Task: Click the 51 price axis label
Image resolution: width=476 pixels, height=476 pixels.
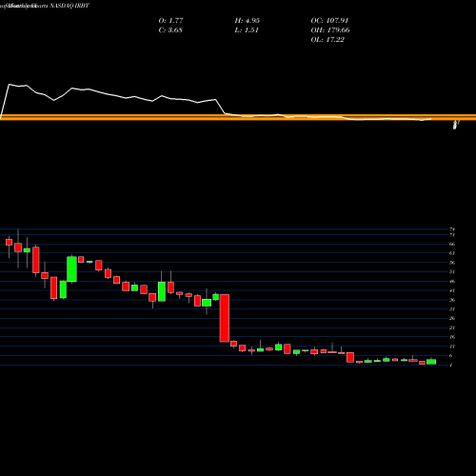Action: tap(452, 272)
